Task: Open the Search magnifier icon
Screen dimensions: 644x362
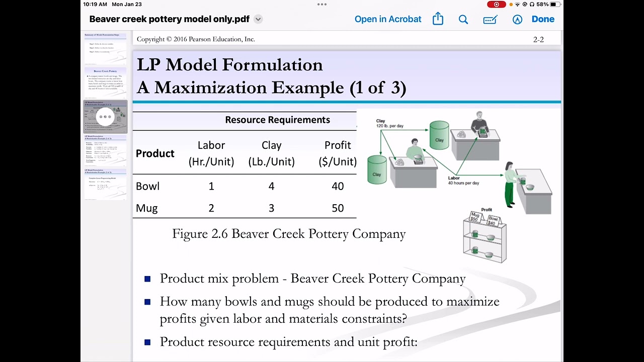Action: point(463,20)
